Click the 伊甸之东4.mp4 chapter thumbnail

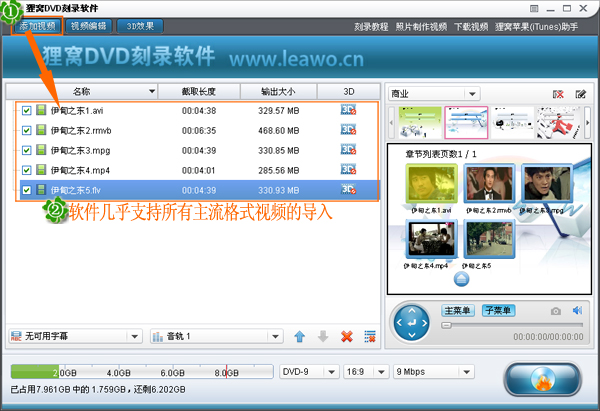pos(431,239)
